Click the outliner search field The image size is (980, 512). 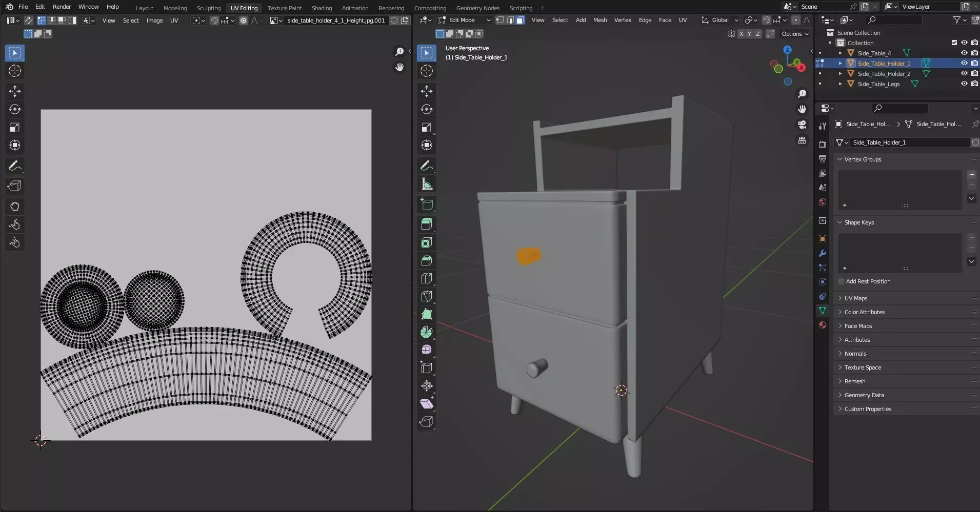(x=893, y=20)
